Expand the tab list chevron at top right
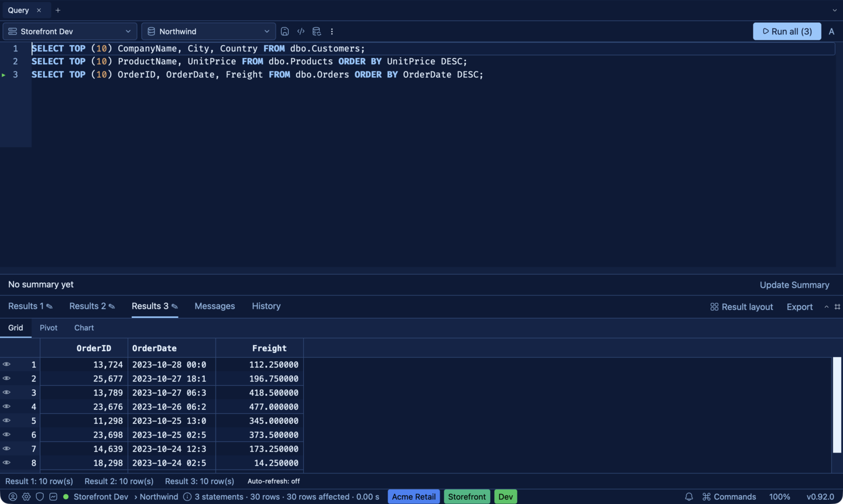The width and height of the screenshot is (843, 504). 834,11
